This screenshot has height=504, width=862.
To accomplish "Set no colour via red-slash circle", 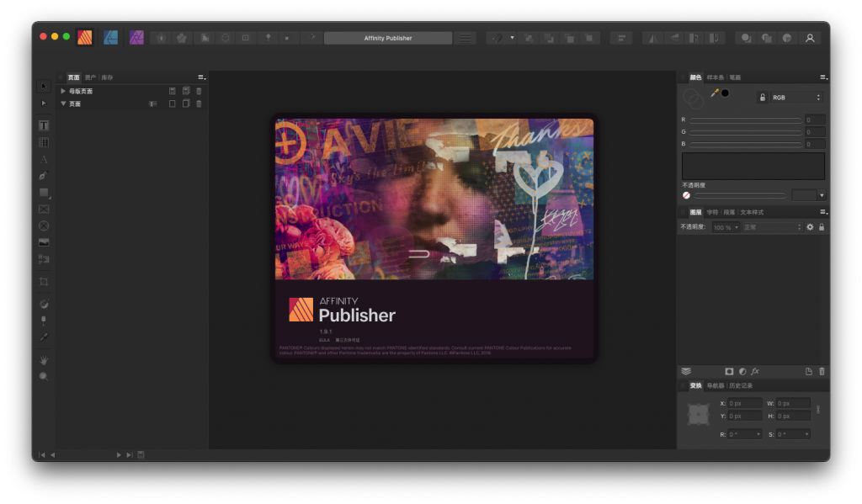I will tap(686, 195).
